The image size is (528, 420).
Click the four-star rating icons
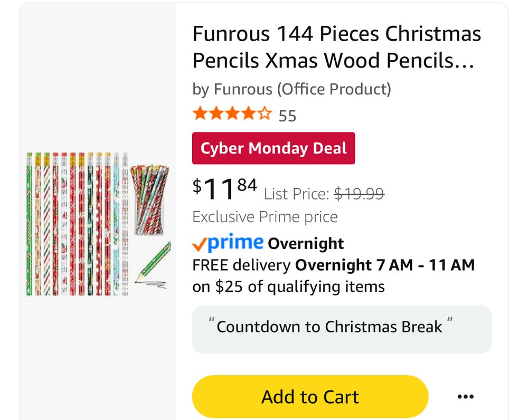click(232, 114)
